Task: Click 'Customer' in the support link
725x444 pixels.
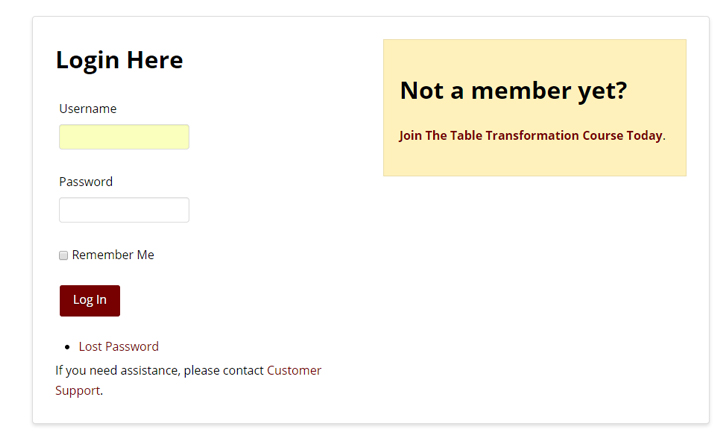Action: (x=294, y=370)
